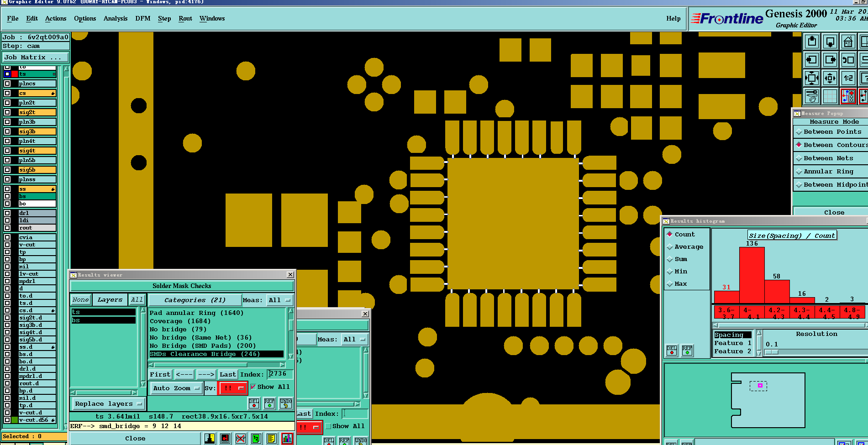This screenshot has height=445, width=868.
Task: Select 'SMDs Clearance Bridge (246)' category
Action: pyautogui.click(x=216, y=354)
